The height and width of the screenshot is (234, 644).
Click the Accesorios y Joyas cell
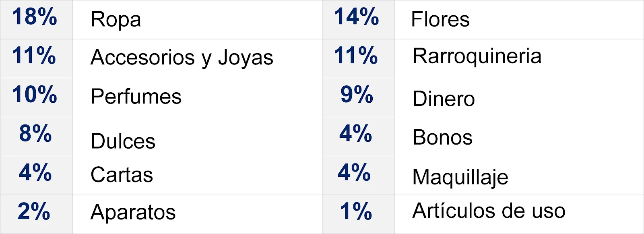(197, 58)
